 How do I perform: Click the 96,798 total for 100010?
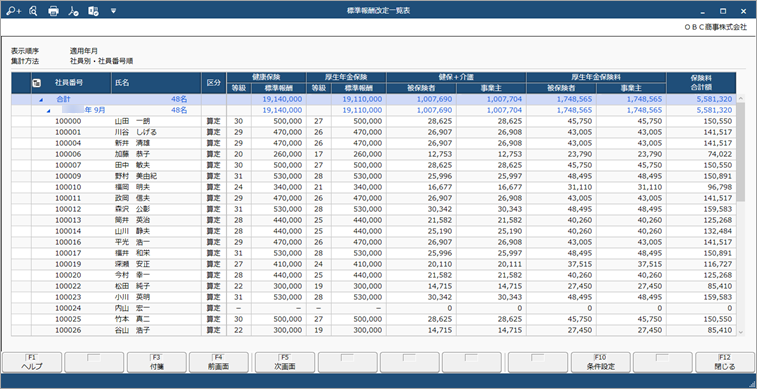click(720, 187)
